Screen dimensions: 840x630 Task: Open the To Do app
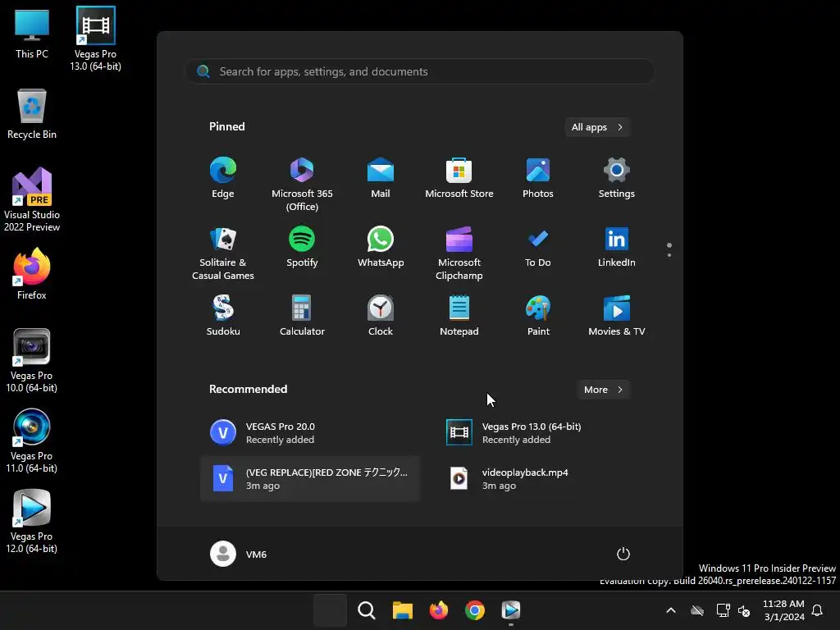point(538,248)
